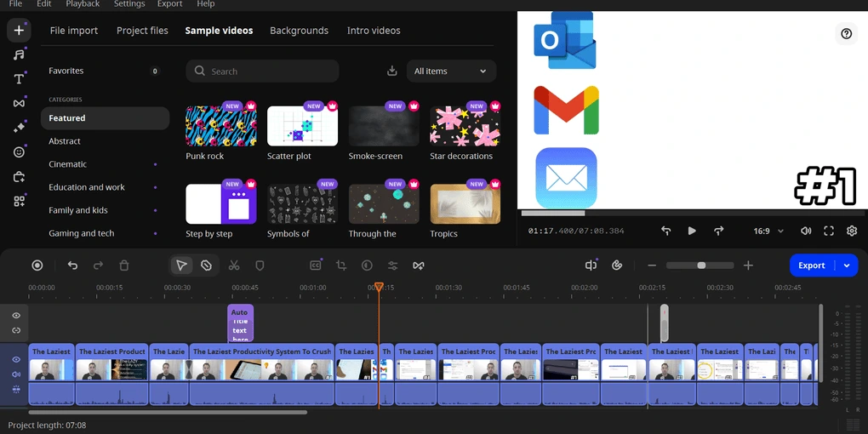Open the Export options arrow
868x434 pixels.
[x=847, y=266]
